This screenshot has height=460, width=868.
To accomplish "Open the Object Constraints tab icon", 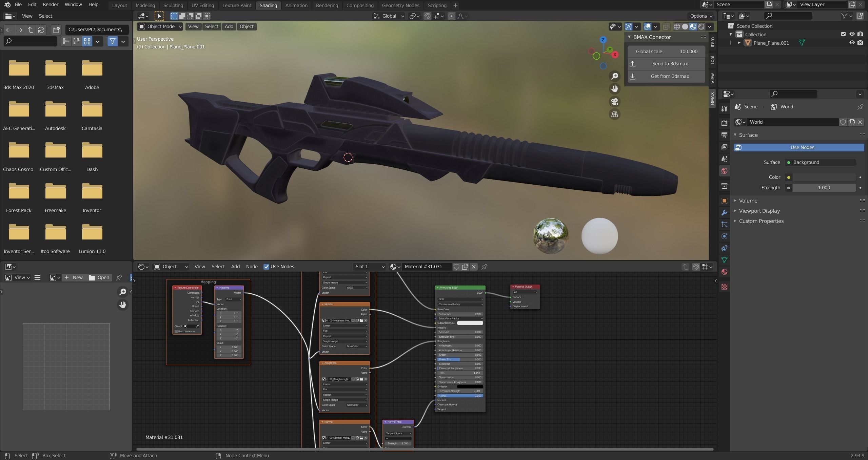I will click(x=724, y=248).
